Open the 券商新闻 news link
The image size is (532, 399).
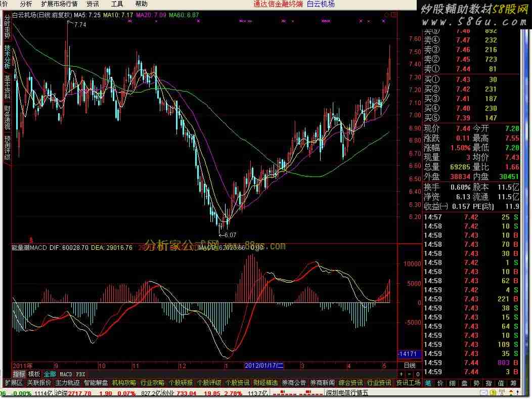point(322,383)
